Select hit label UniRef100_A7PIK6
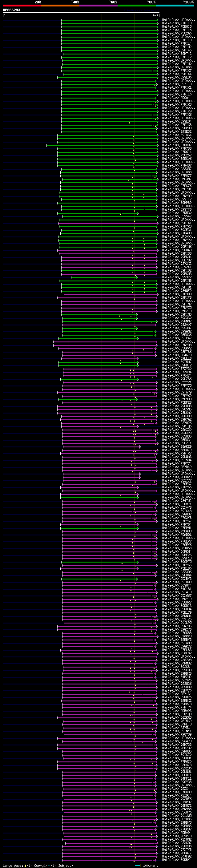Viewport: 197px width, 868px height. click(177, 115)
